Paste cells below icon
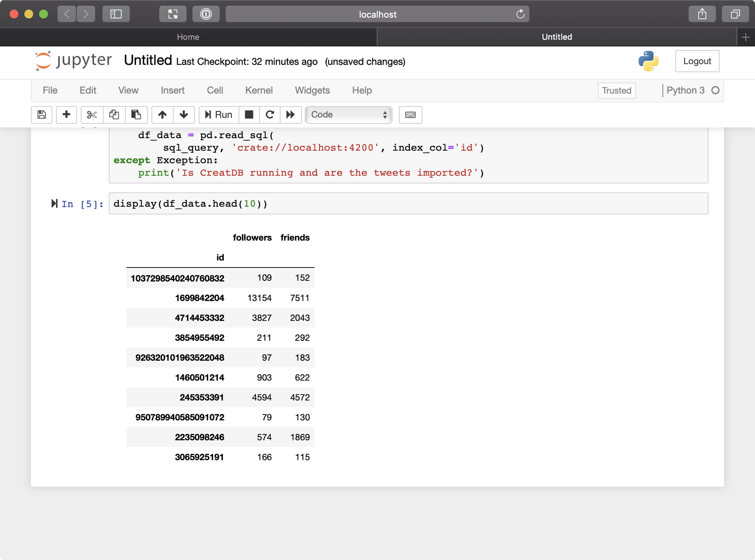Viewport: 755px width, 560px height. [136, 115]
